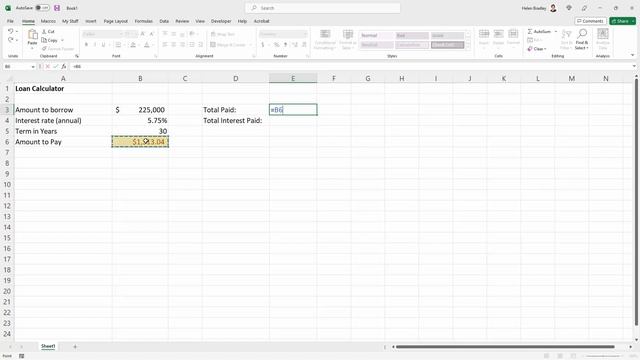Switch to the Insert ribbon tab

point(91,21)
